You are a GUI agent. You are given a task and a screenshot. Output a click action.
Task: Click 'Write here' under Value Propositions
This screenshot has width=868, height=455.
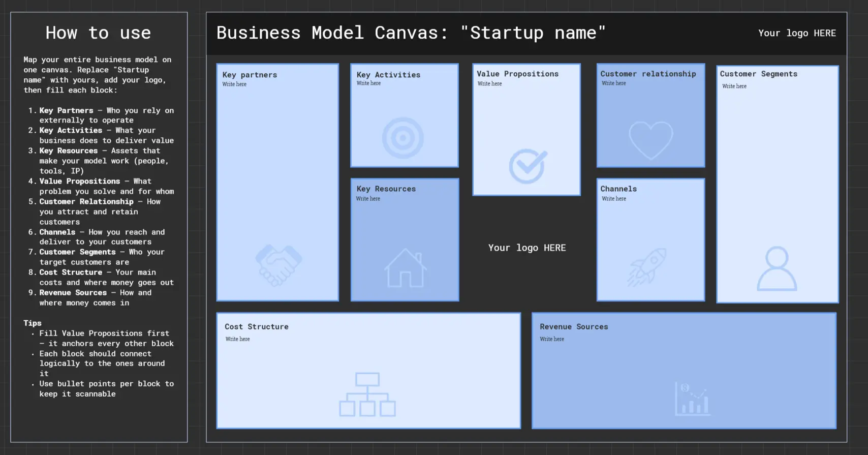489,84
